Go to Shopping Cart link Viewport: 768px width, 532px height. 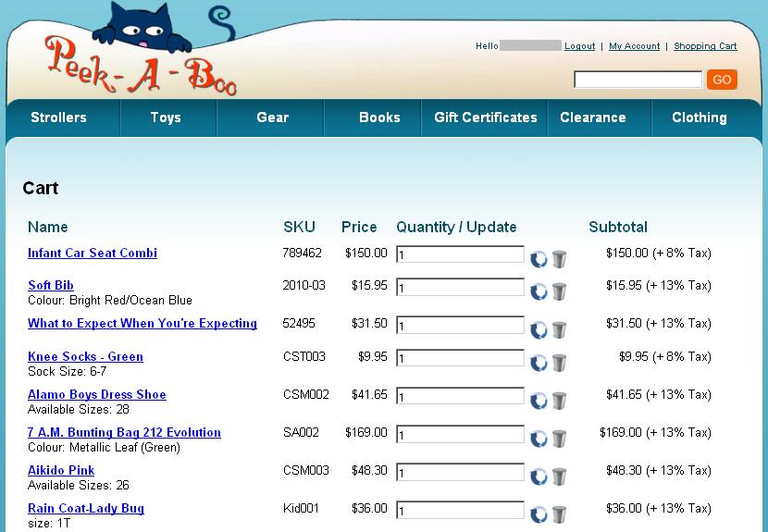(x=705, y=46)
